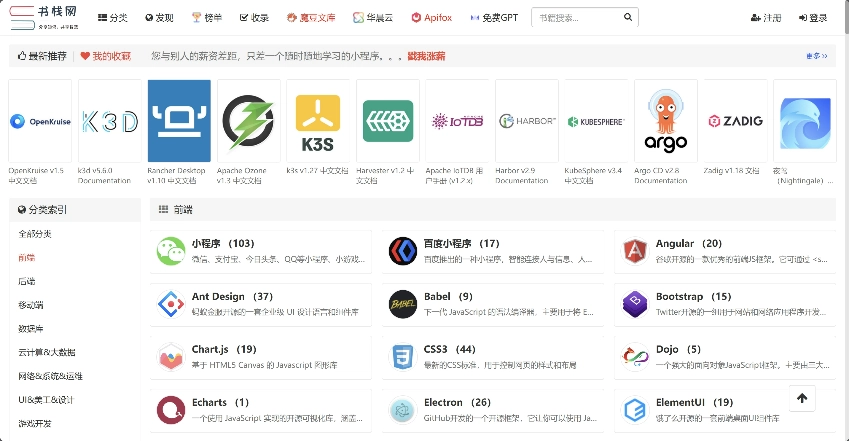Open the Zadig book cover
This screenshot has height=441, width=850.
tap(735, 121)
